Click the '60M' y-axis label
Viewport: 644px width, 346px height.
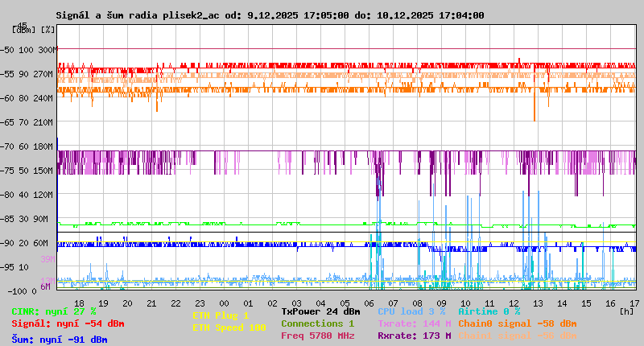pyautogui.click(x=43, y=243)
